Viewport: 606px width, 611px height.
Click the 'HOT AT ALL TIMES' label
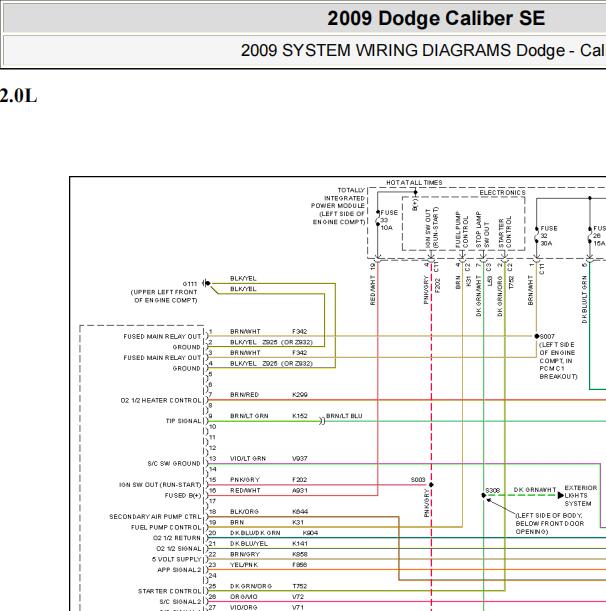point(414,182)
